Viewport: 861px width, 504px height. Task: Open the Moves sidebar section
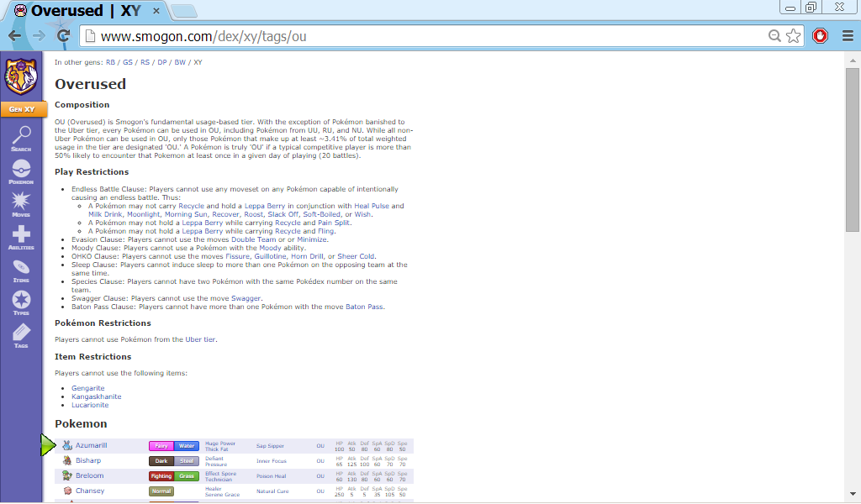tap(21, 205)
